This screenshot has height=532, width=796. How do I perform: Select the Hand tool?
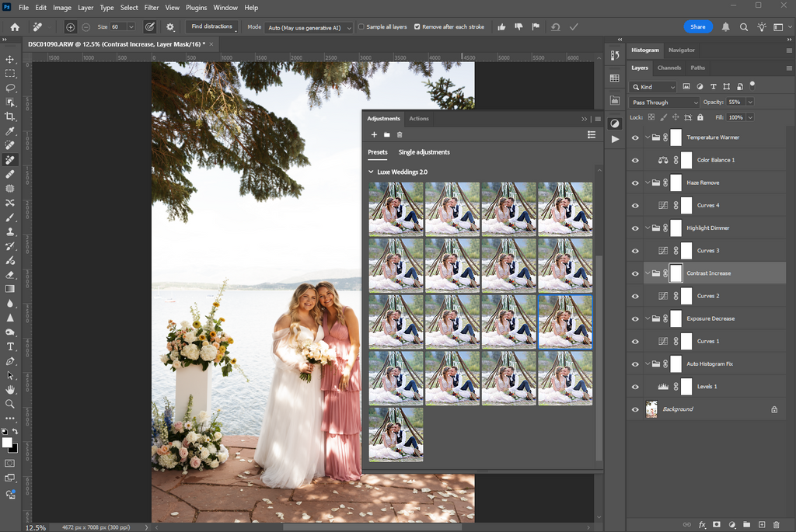click(10, 389)
